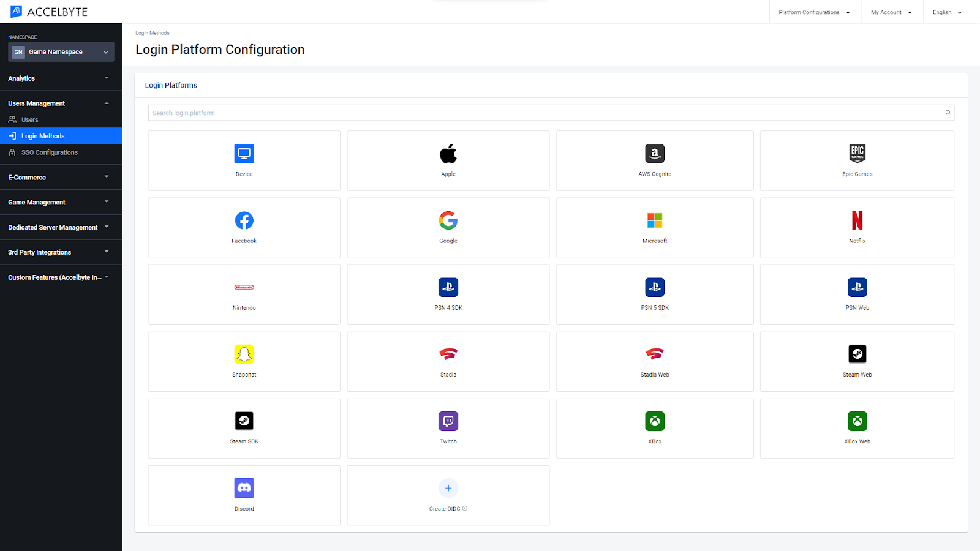Open the PSN 5 SDK icon

(x=655, y=287)
